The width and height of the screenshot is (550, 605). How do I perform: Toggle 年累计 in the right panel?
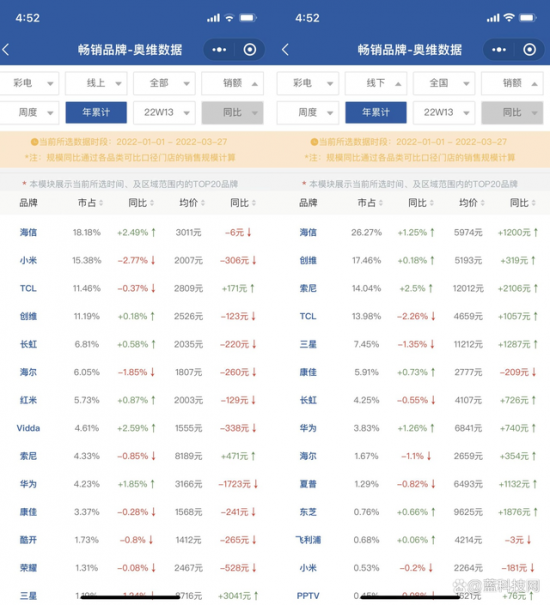[x=376, y=112]
